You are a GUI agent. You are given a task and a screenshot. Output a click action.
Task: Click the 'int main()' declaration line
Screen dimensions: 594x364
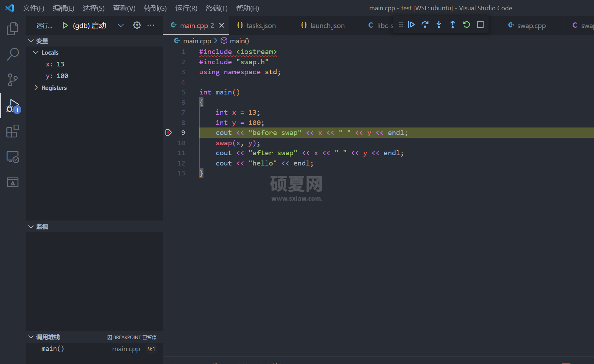tap(219, 92)
